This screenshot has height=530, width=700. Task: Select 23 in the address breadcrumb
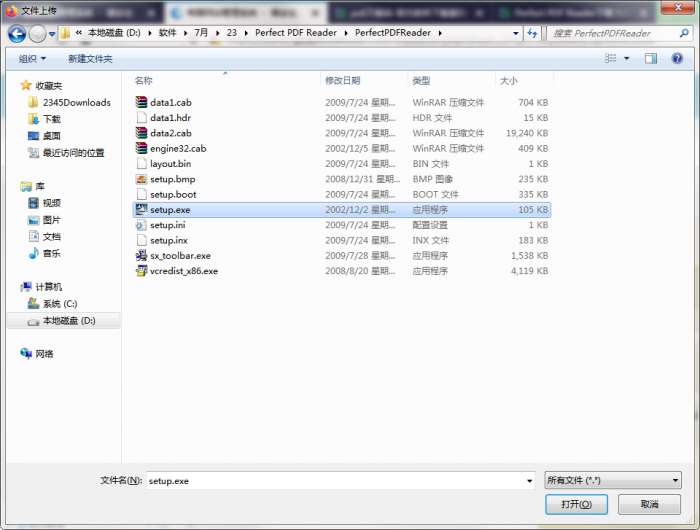coord(232,33)
